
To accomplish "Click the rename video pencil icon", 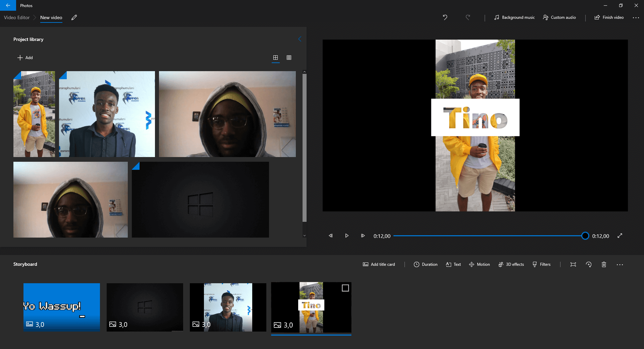I will 74,17.
